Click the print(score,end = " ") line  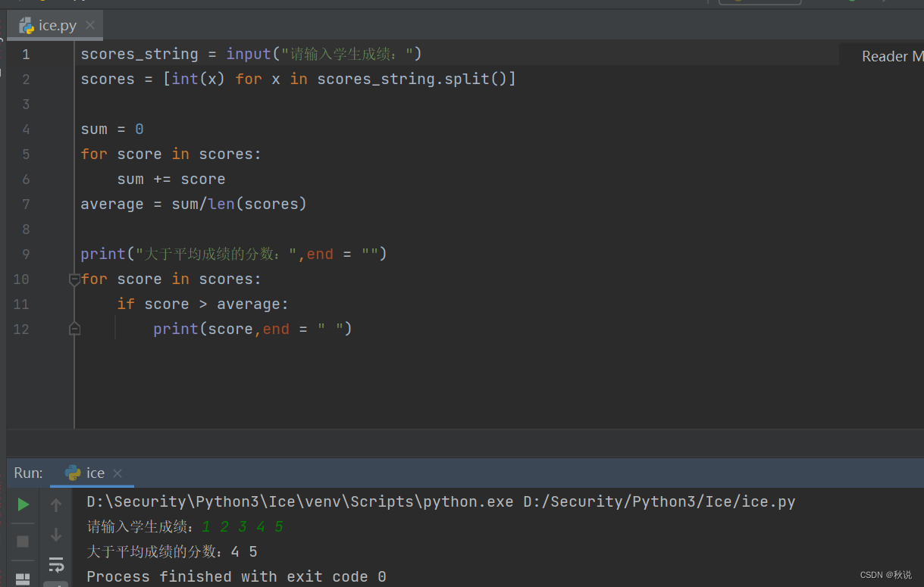[x=252, y=329]
